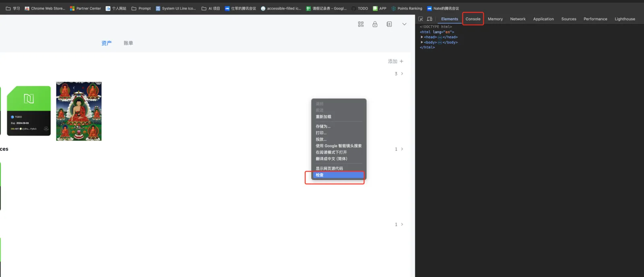Open the AI 项目 bookmarks folder

[x=211, y=8]
